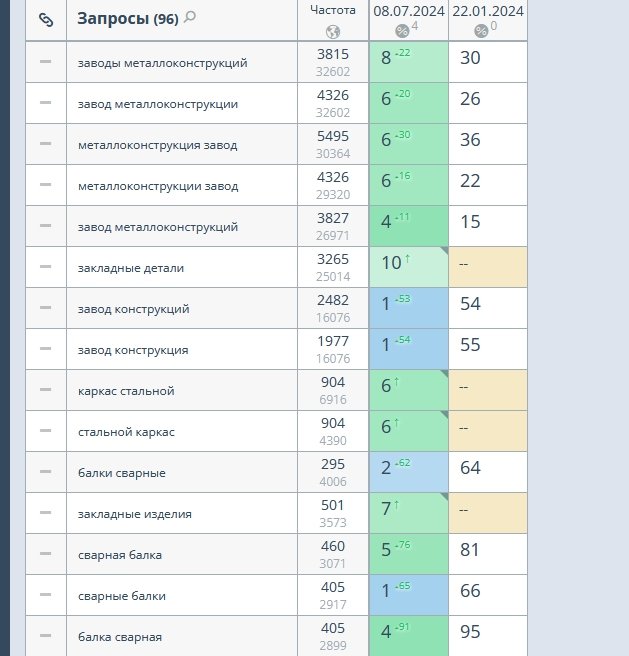Click dash icon beside сварная балка

[x=45, y=554]
